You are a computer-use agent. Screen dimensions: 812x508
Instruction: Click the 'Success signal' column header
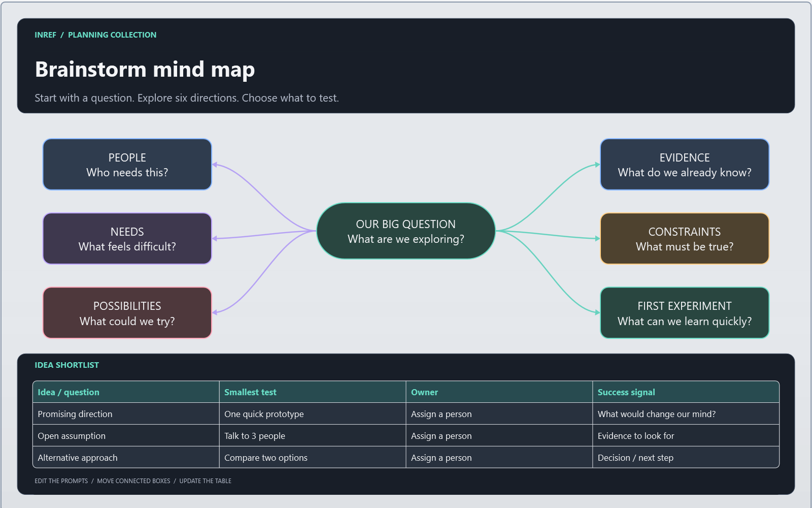(x=686, y=392)
